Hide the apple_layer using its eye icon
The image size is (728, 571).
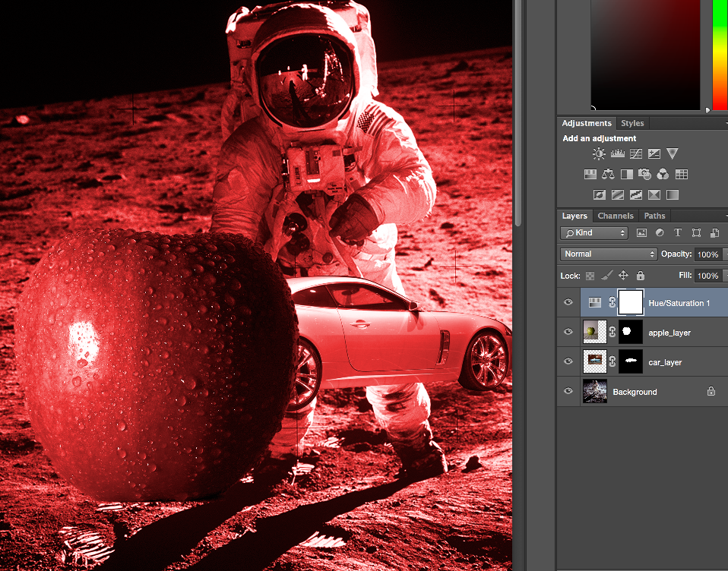[x=568, y=333]
